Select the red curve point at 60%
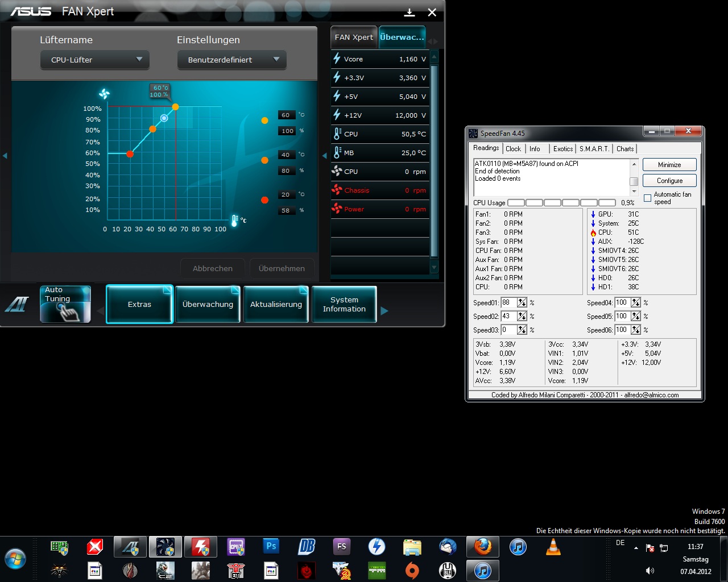 pyautogui.click(x=130, y=154)
